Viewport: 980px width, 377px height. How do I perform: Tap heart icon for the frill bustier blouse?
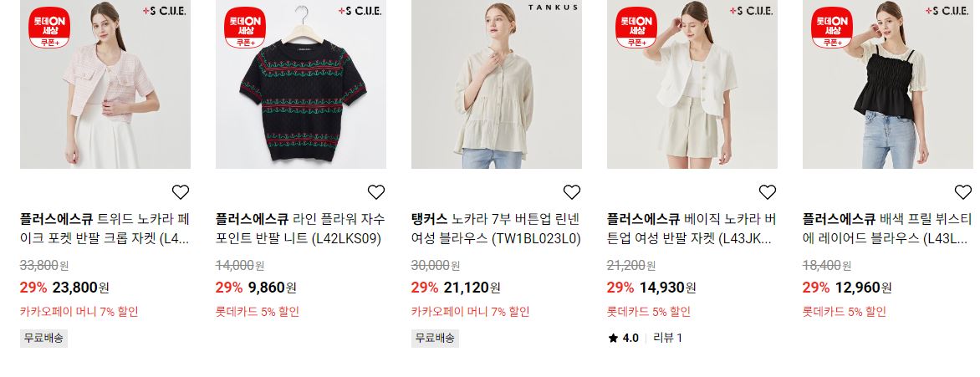tap(963, 192)
